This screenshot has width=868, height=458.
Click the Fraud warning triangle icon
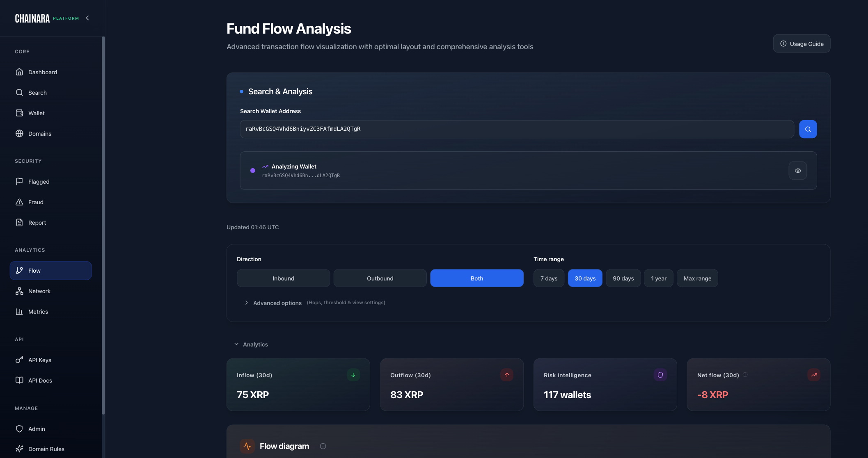(19, 202)
